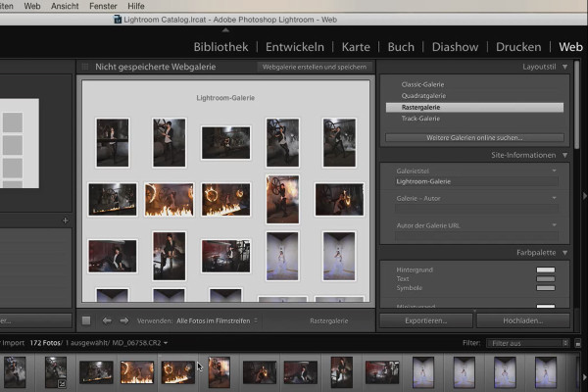Viewport: 588px width, 392px height.
Task: Click Weitere Galerien online suchen button
Action: pos(474,137)
